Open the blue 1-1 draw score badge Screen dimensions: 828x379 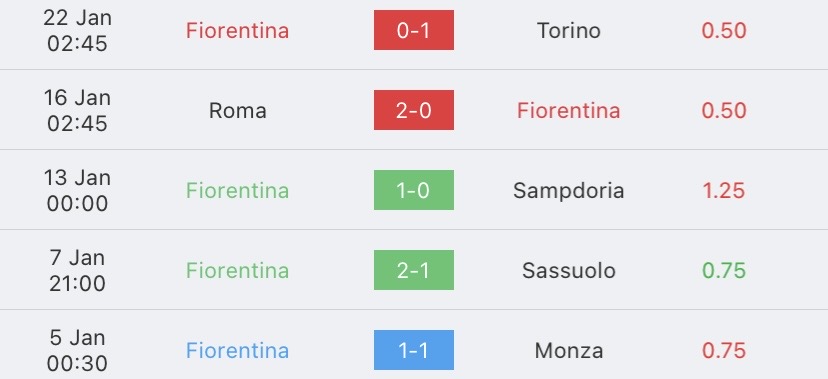coord(413,350)
